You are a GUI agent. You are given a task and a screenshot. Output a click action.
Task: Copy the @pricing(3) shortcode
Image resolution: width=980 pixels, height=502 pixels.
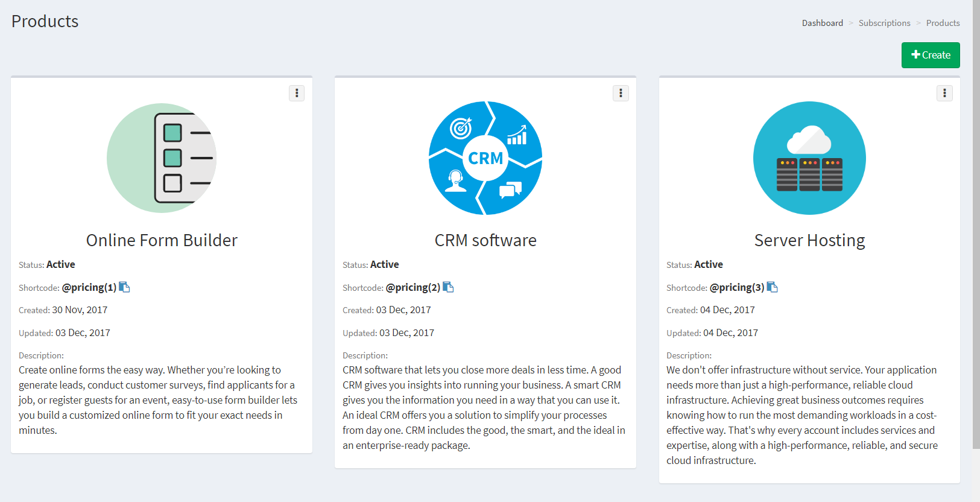click(x=772, y=287)
